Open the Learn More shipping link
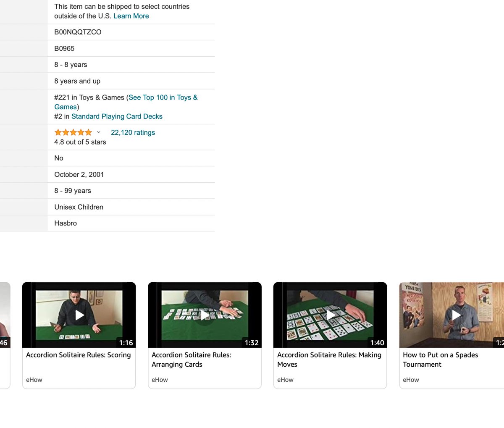The height and width of the screenshot is (428, 504). pos(131,16)
